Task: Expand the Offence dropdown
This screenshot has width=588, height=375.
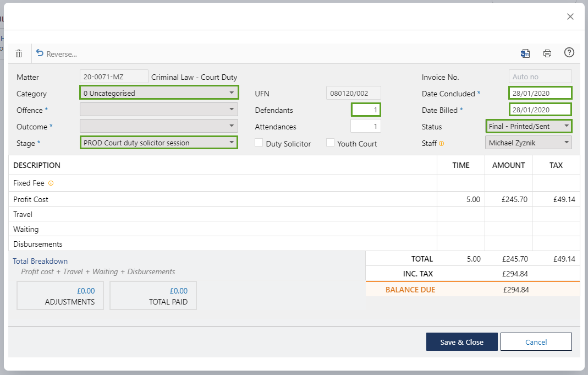Action: coord(159,110)
